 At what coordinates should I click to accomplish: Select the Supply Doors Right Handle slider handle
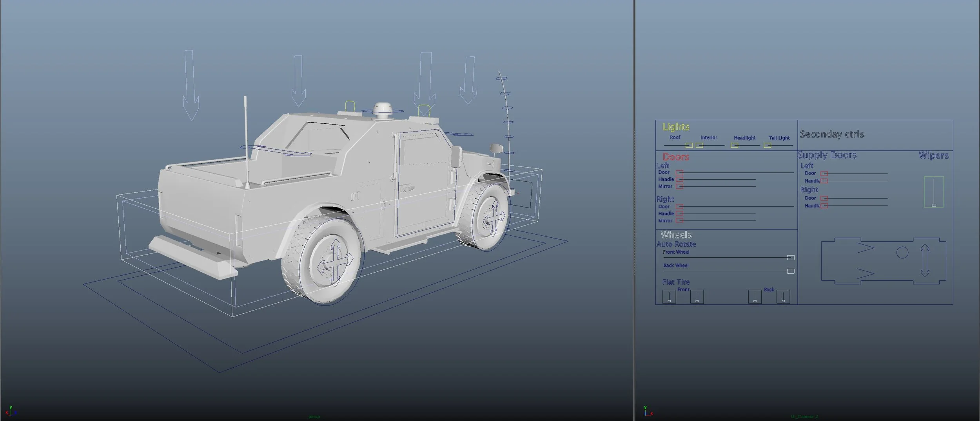(824, 206)
